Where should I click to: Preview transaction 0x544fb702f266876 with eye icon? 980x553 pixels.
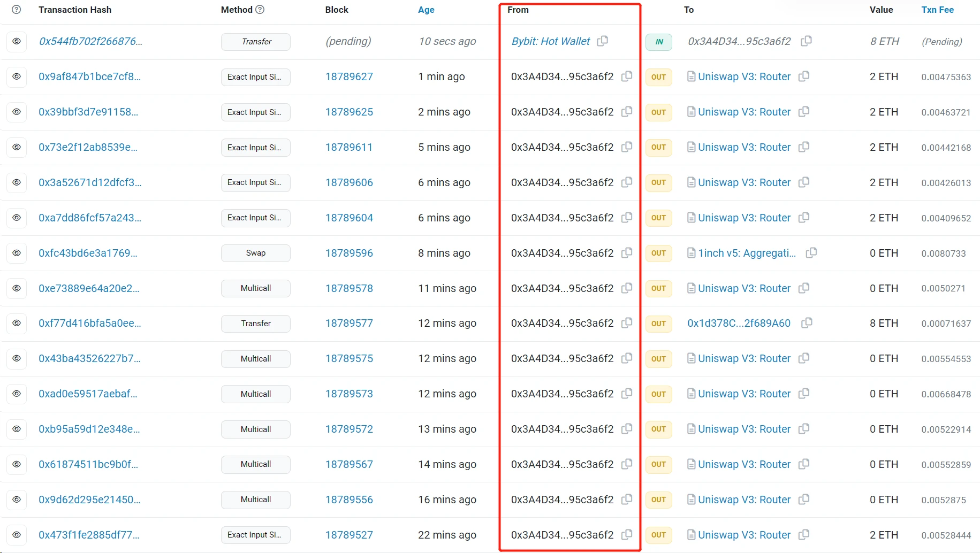click(17, 42)
